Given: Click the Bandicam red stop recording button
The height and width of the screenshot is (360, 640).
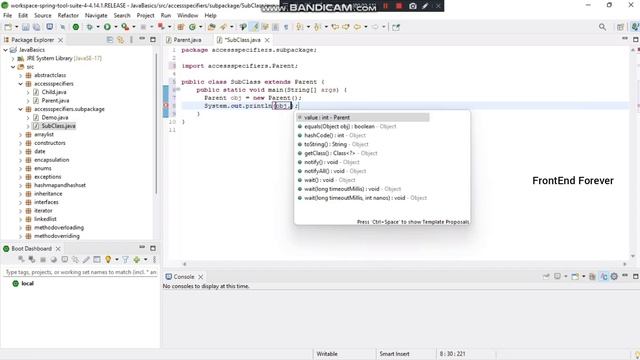Looking at the screenshot, I should tap(399, 6).
